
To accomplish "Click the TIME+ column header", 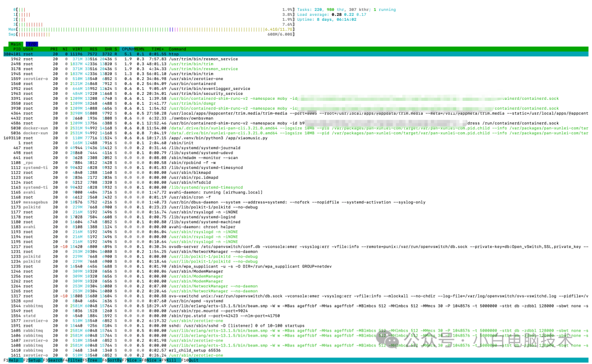I will (x=158, y=49).
